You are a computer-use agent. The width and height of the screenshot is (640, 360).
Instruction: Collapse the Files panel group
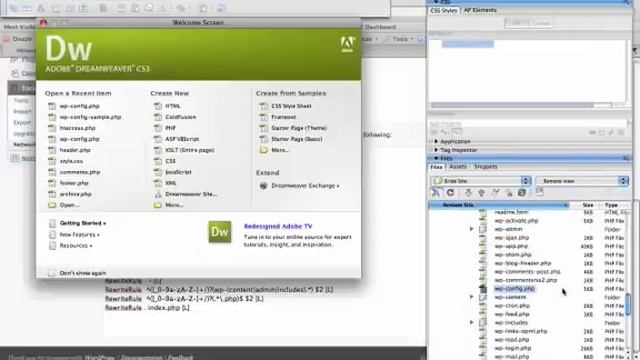[x=436, y=158]
